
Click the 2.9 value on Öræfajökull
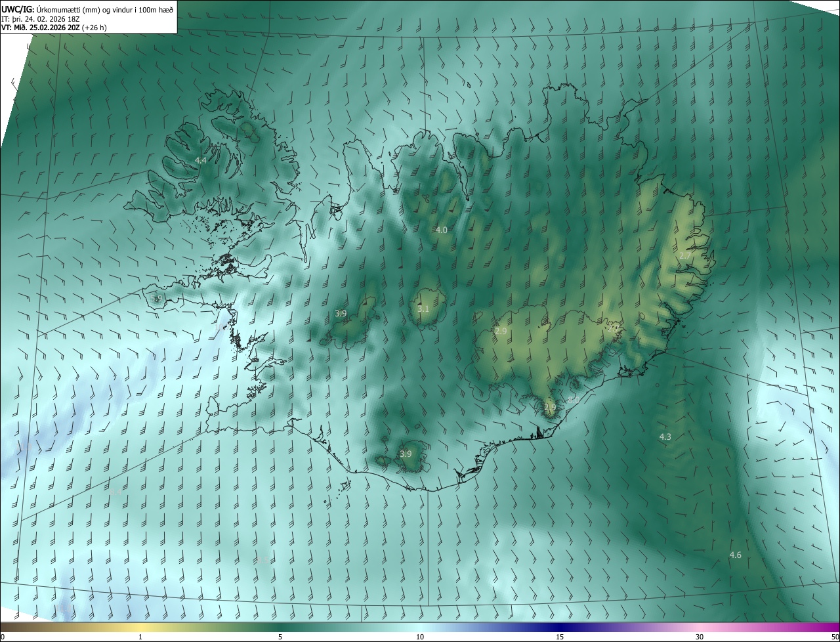click(x=550, y=407)
